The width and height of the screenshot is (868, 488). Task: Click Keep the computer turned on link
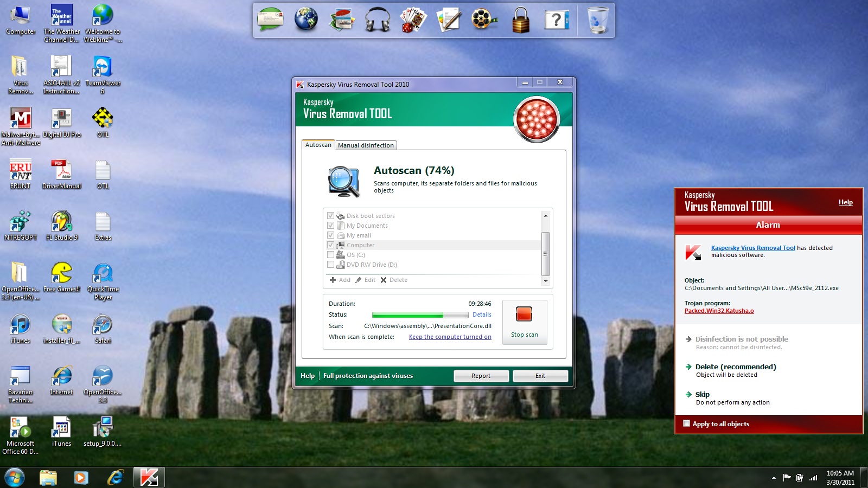pyautogui.click(x=450, y=337)
